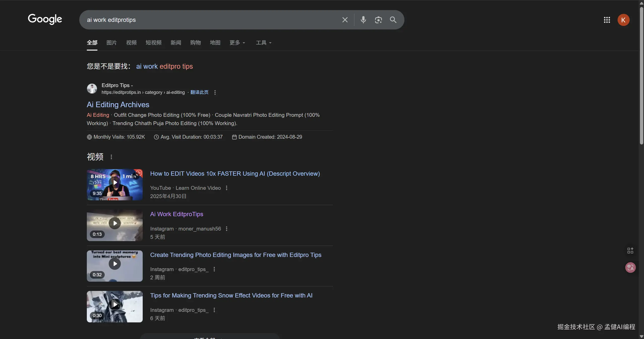Click suggested query 'ai work editpro tips'
This screenshot has width=644, height=339.
pyautogui.click(x=164, y=66)
